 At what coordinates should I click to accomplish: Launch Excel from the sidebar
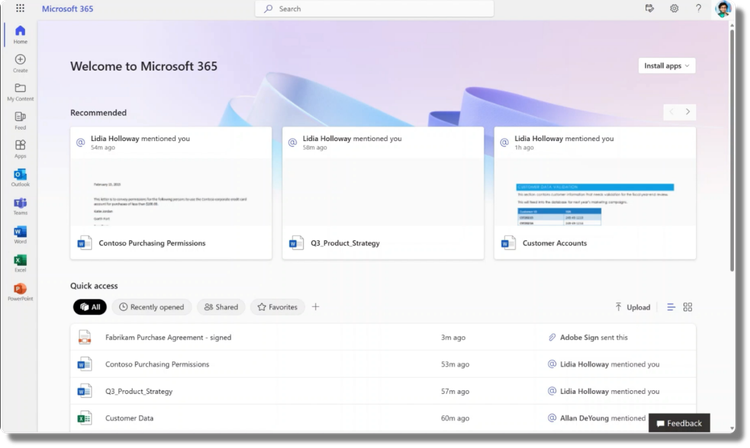coord(20,263)
